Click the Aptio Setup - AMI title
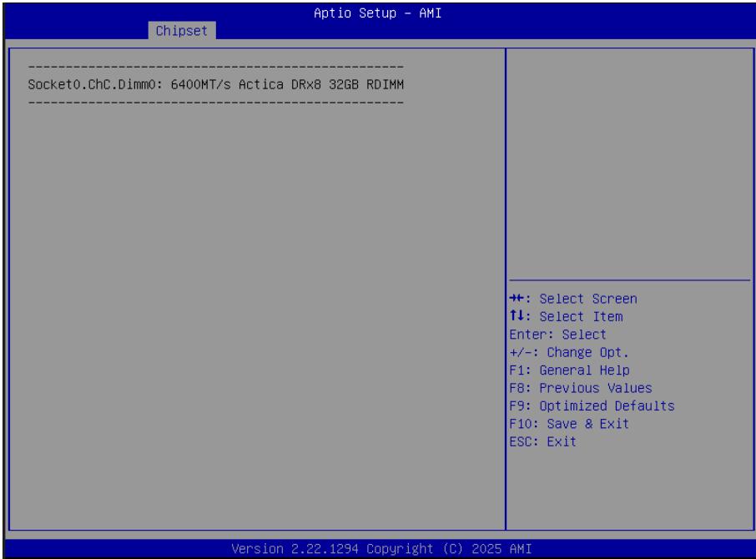Screen dimensions: 756x559 point(377,13)
